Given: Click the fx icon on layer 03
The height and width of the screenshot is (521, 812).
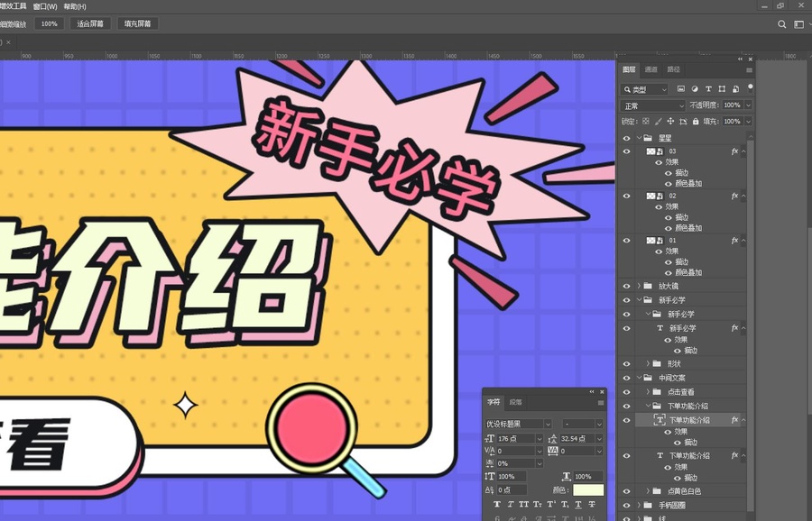Looking at the screenshot, I should pyautogui.click(x=734, y=151).
